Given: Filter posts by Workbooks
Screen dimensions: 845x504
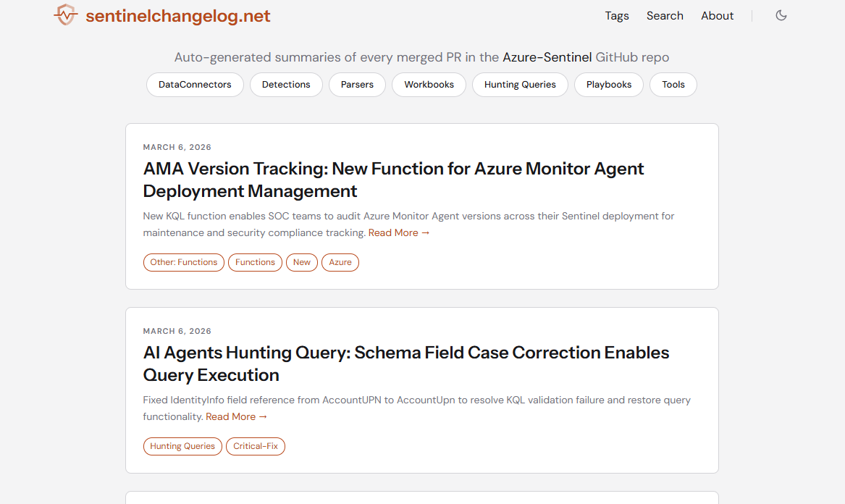Looking at the screenshot, I should click(429, 85).
